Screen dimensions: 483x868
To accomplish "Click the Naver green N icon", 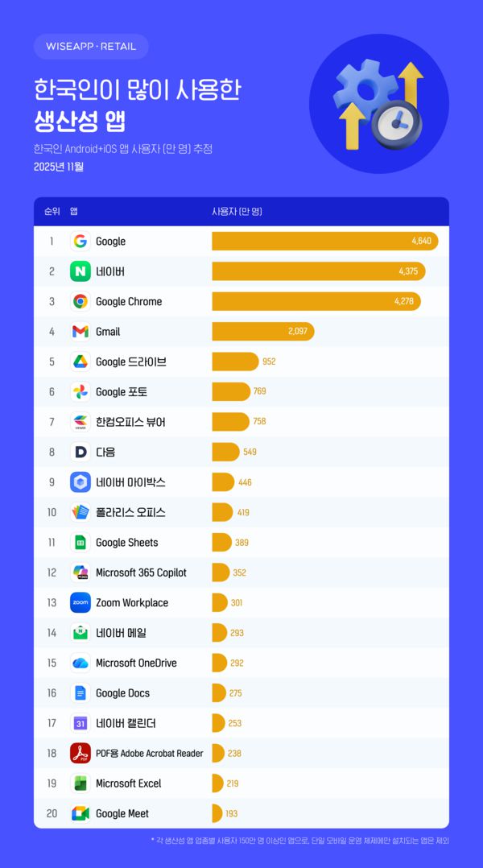I will (80, 271).
